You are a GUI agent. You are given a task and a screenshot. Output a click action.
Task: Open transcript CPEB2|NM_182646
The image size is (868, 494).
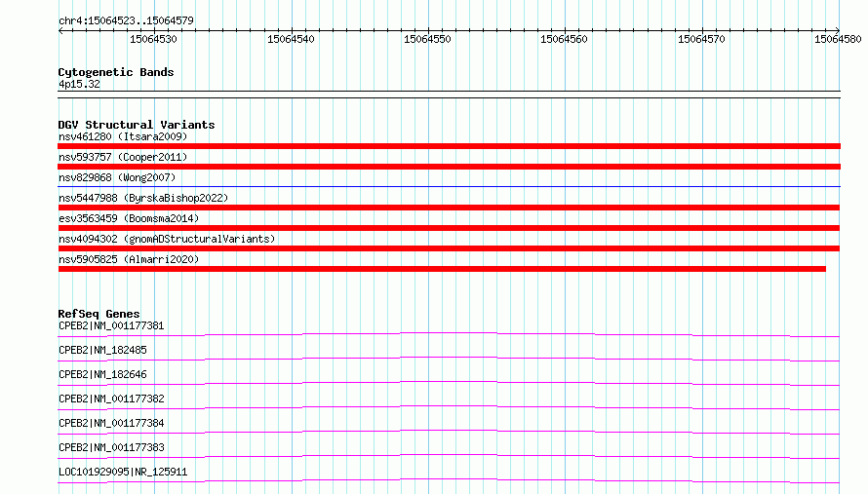[103, 374]
